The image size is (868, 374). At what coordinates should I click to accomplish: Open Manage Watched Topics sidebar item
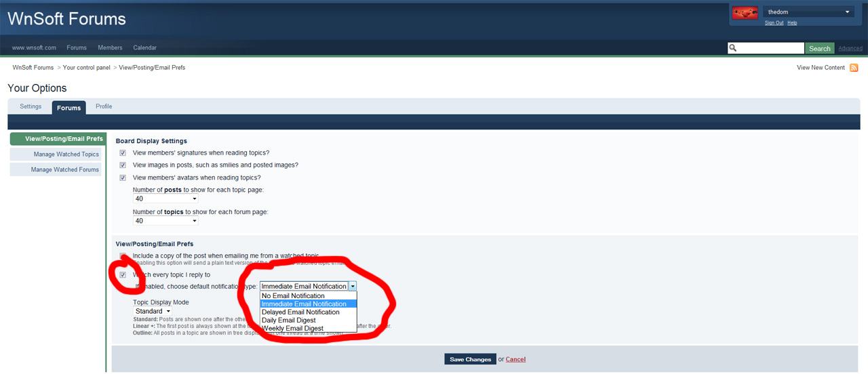(66, 154)
